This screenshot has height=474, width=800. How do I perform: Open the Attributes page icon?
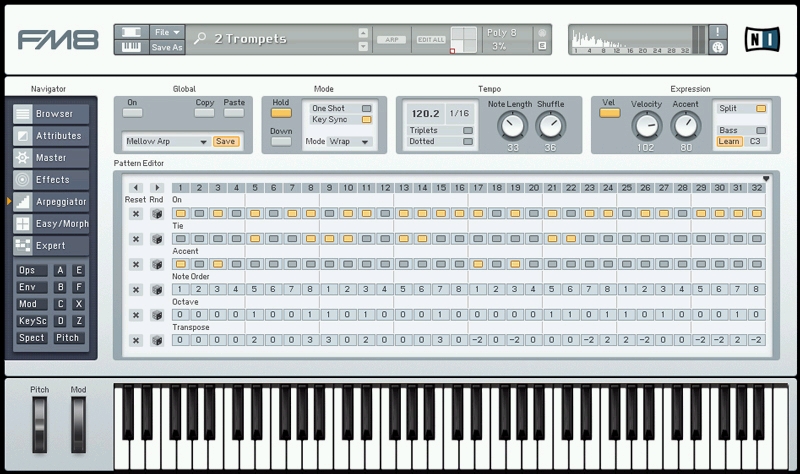[22, 136]
